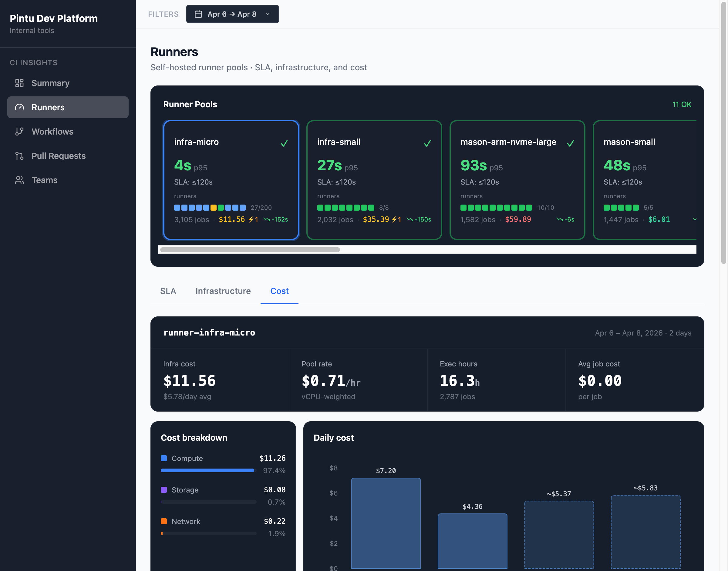Switch to the Infrastructure tab
Image resolution: width=728 pixels, height=571 pixels.
(223, 291)
